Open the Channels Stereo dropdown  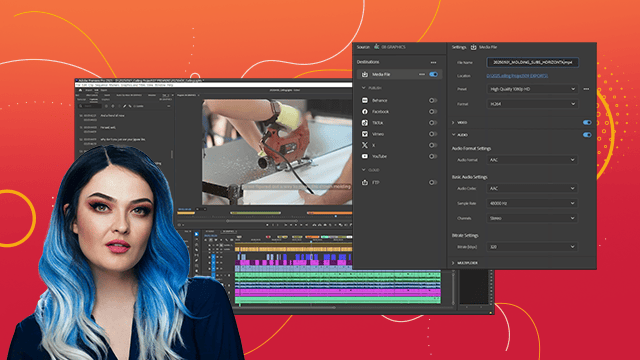[532, 218]
